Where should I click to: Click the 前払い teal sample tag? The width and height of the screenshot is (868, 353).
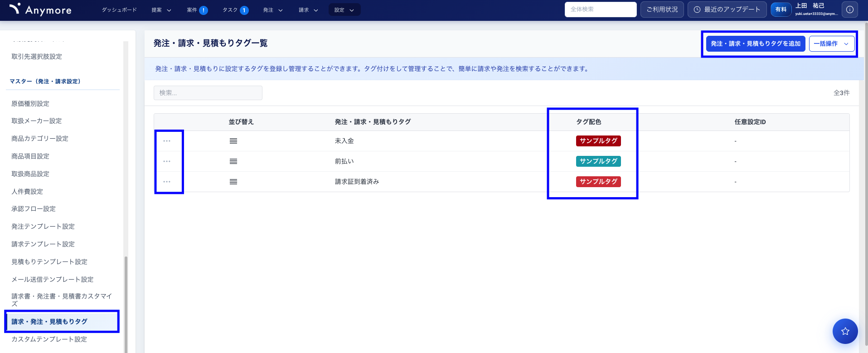click(598, 161)
